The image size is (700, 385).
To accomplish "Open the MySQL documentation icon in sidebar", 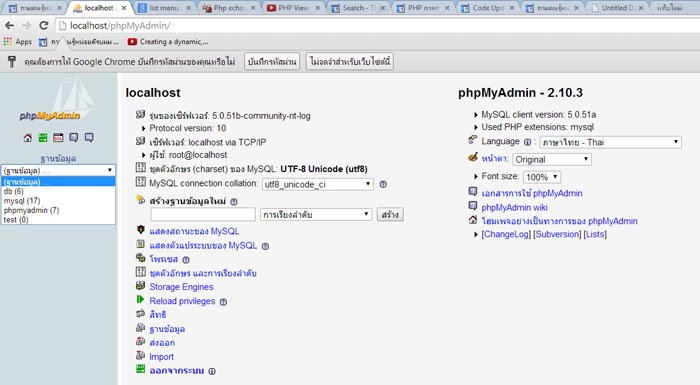I will (89, 138).
